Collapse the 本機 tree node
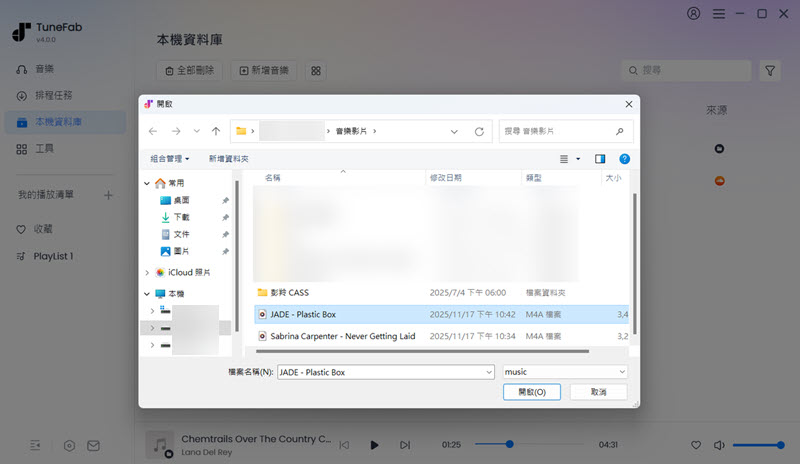Viewport: 800px width, 464px height. [x=147, y=294]
